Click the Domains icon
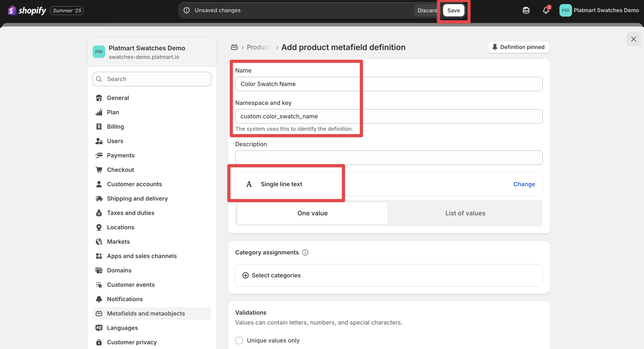 tap(99, 270)
